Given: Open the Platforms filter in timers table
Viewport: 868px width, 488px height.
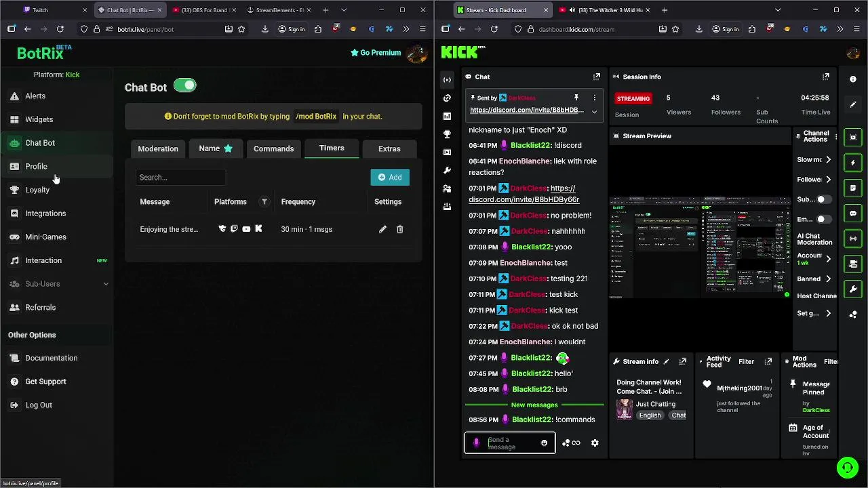Looking at the screenshot, I should click(x=264, y=202).
